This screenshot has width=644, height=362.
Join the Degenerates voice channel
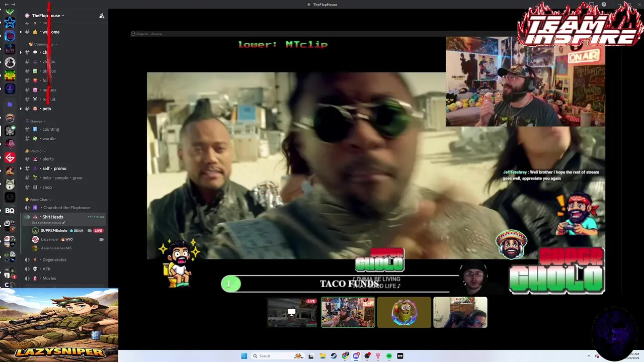63,260
